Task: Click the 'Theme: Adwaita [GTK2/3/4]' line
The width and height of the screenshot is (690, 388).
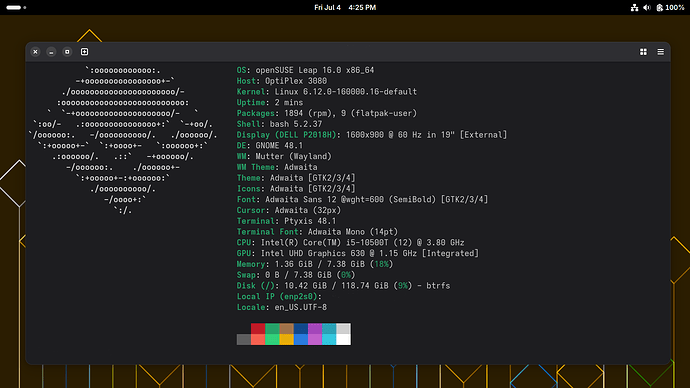Action: 296,178
